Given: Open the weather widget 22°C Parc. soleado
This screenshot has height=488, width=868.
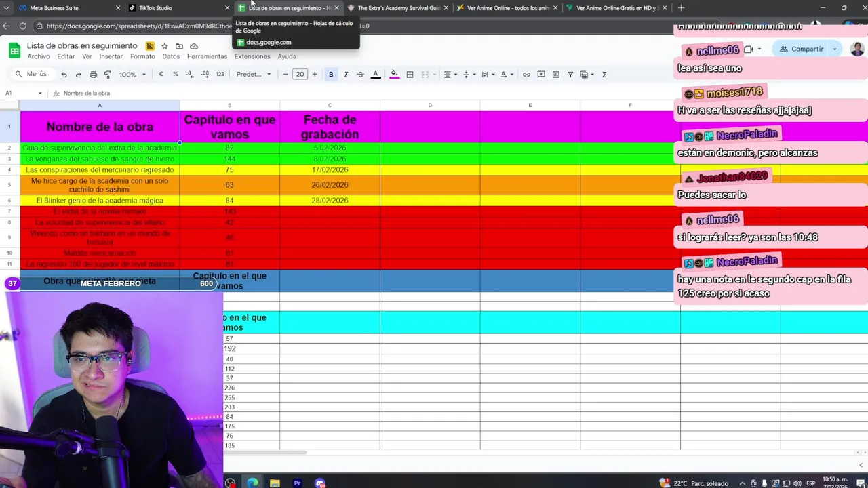Looking at the screenshot, I should pos(693,483).
